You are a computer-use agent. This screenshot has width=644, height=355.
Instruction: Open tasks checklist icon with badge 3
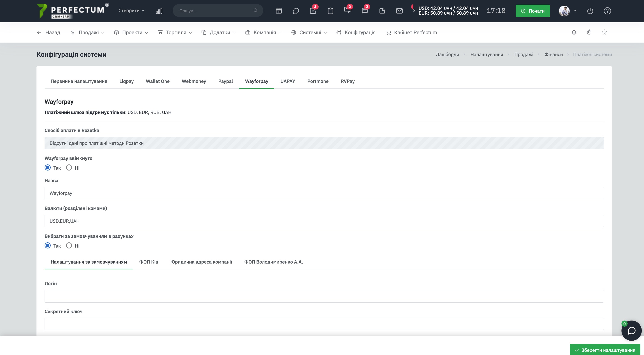pos(313,11)
